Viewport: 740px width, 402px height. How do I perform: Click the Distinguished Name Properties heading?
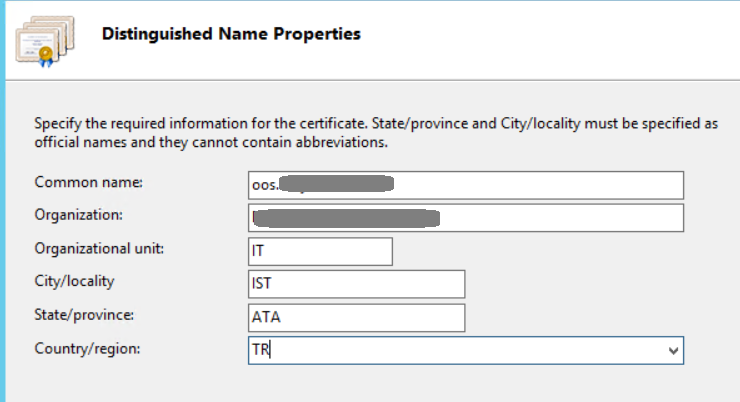231,34
